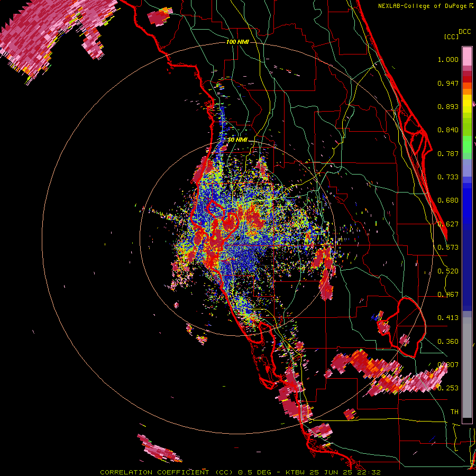The image size is (476, 476).
Task: Click the [CC] units label
Action: [451, 36]
